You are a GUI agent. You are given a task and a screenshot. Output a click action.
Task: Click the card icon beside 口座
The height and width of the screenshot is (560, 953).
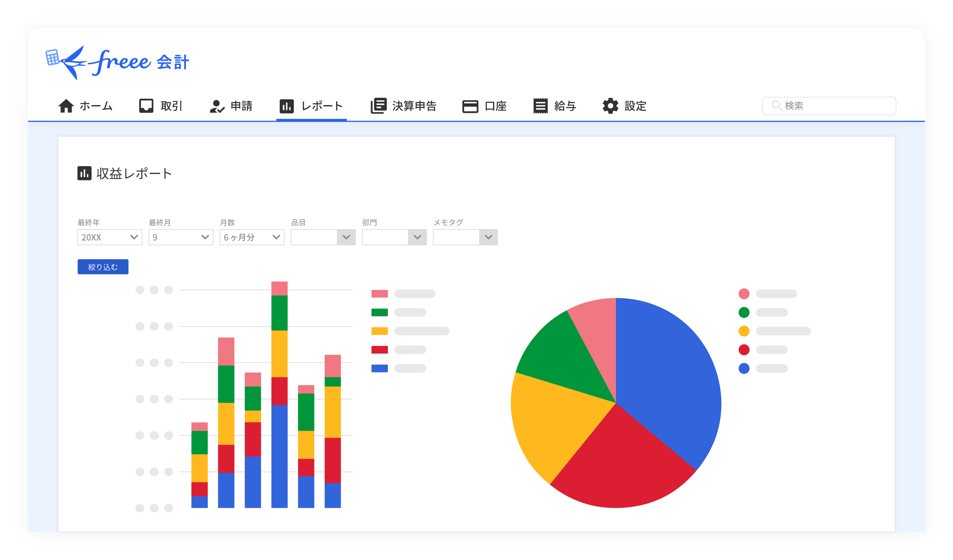tap(470, 106)
